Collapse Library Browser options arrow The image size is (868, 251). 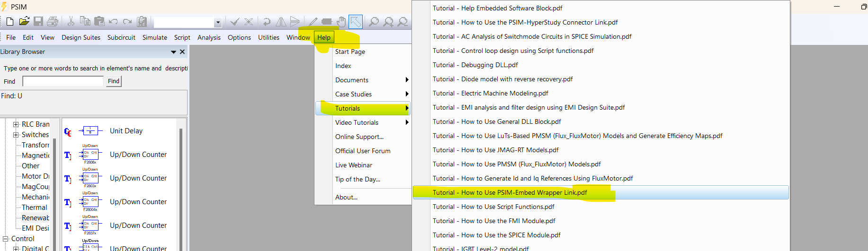point(173,52)
